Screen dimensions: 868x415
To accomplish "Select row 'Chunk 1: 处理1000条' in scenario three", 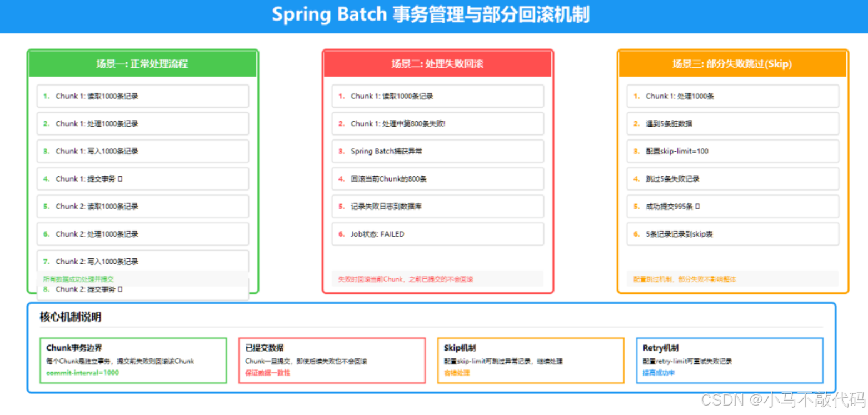I will (733, 96).
